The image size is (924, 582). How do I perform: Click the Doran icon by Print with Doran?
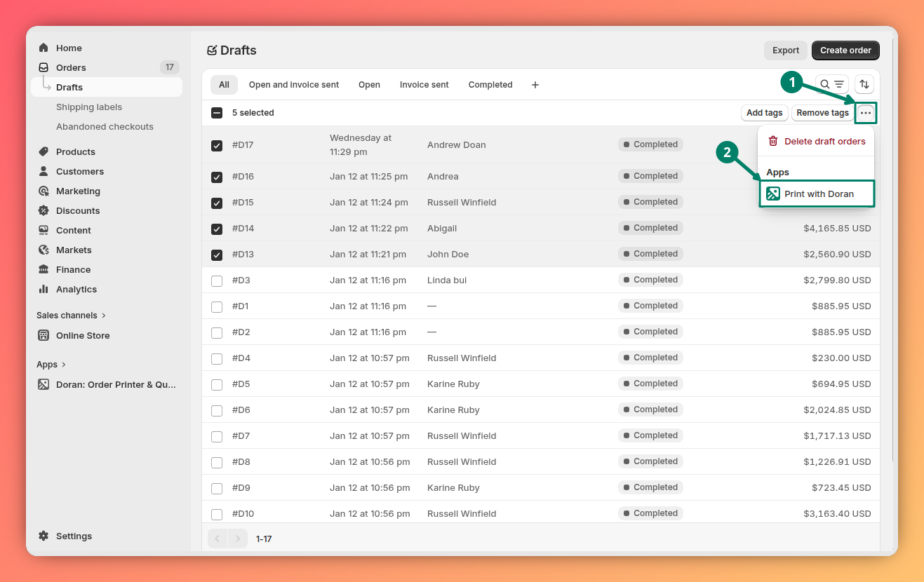pos(773,194)
